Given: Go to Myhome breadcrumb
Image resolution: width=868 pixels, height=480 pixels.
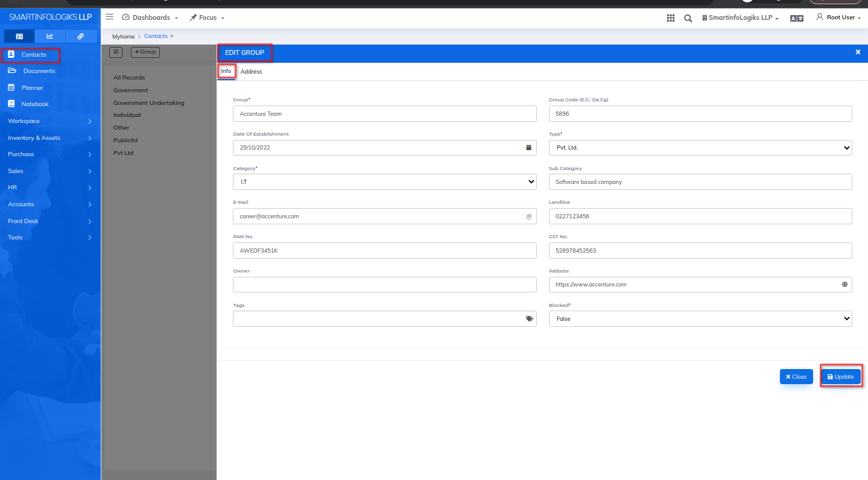Looking at the screenshot, I should [124, 37].
